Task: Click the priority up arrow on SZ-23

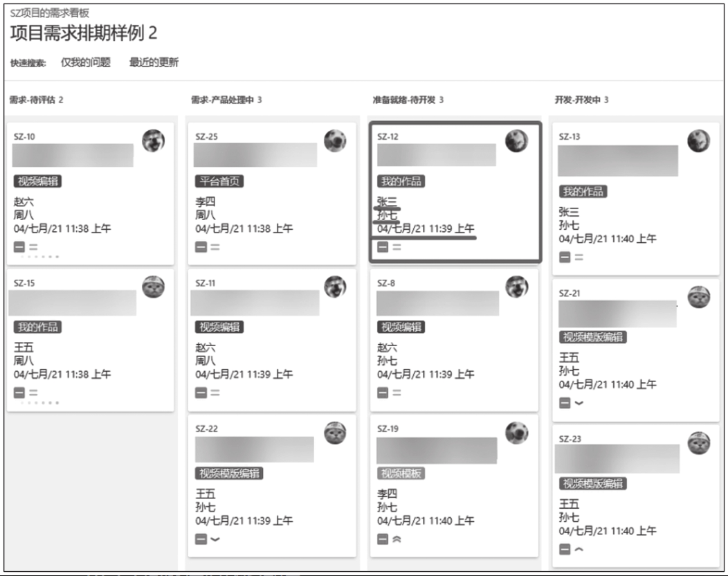Action: [579, 550]
